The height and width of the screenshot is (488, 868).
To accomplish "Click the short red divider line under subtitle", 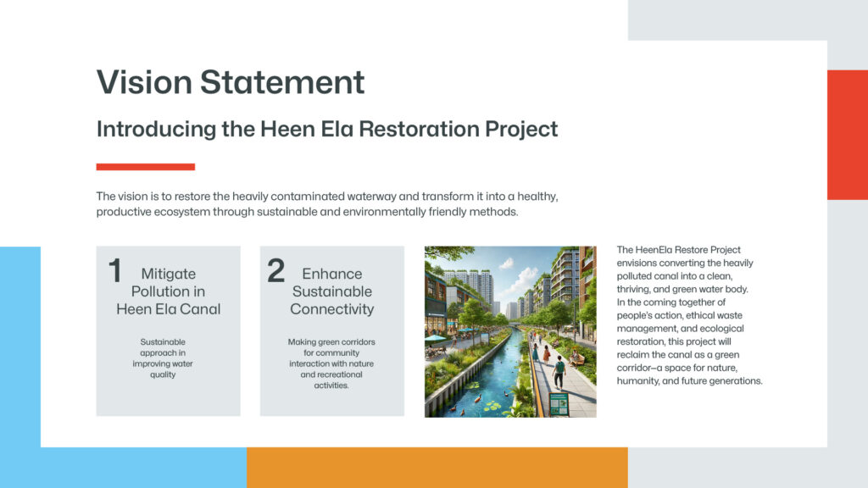I will (x=146, y=167).
